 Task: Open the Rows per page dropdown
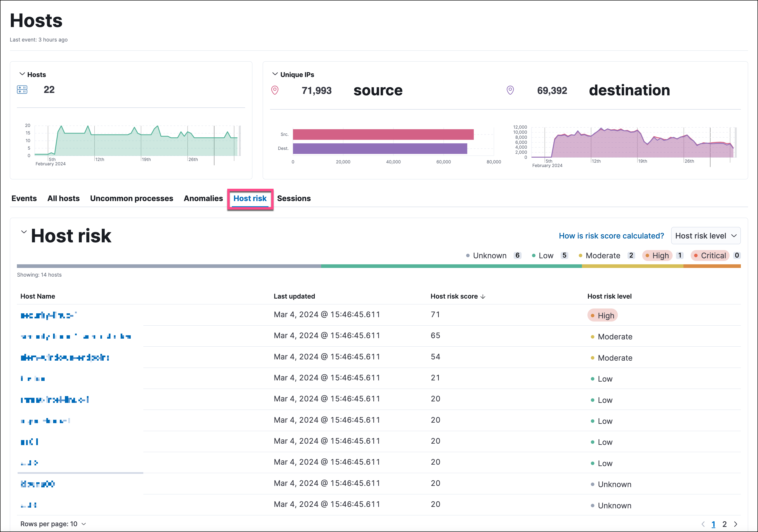tap(53, 524)
